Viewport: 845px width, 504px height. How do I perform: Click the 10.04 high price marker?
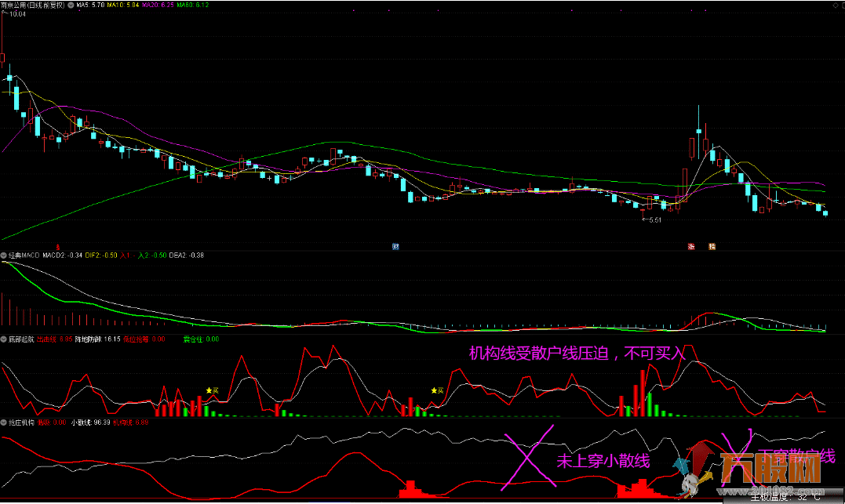17,14
